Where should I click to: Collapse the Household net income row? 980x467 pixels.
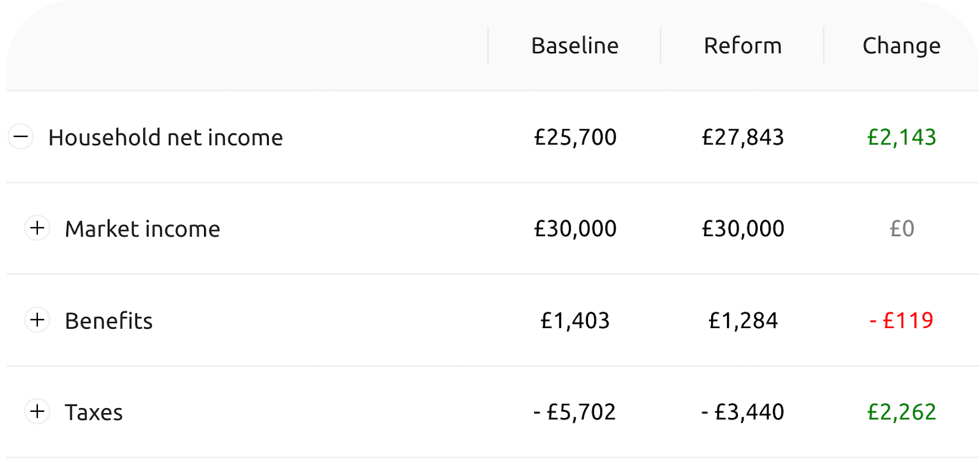click(21, 136)
